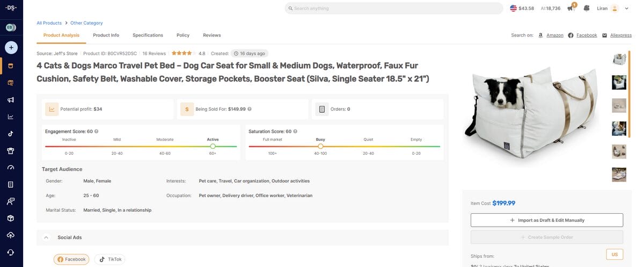The width and height of the screenshot is (644, 267).
Task: Click the search anything field
Action: (394, 8)
